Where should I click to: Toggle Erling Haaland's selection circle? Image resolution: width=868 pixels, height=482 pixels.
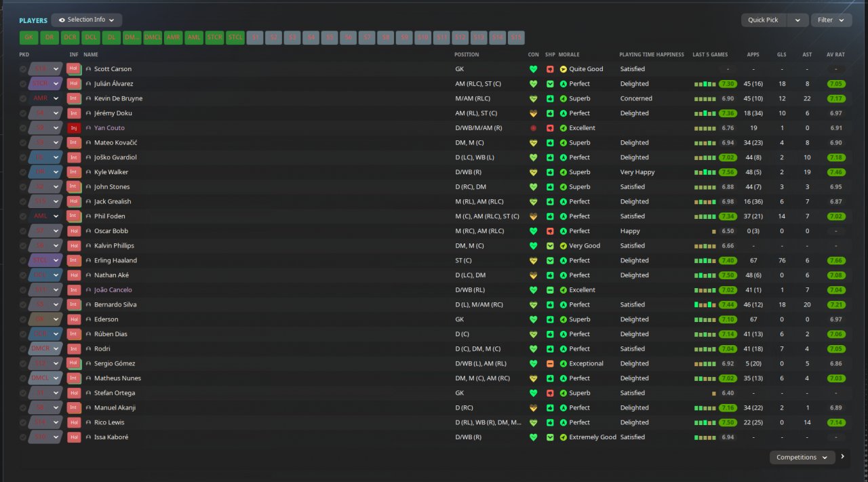(x=23, y=260)
